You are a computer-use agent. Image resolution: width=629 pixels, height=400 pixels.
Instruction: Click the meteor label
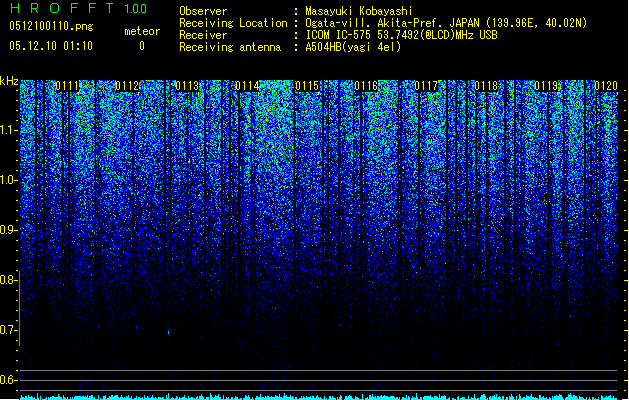tap(142, 31)
